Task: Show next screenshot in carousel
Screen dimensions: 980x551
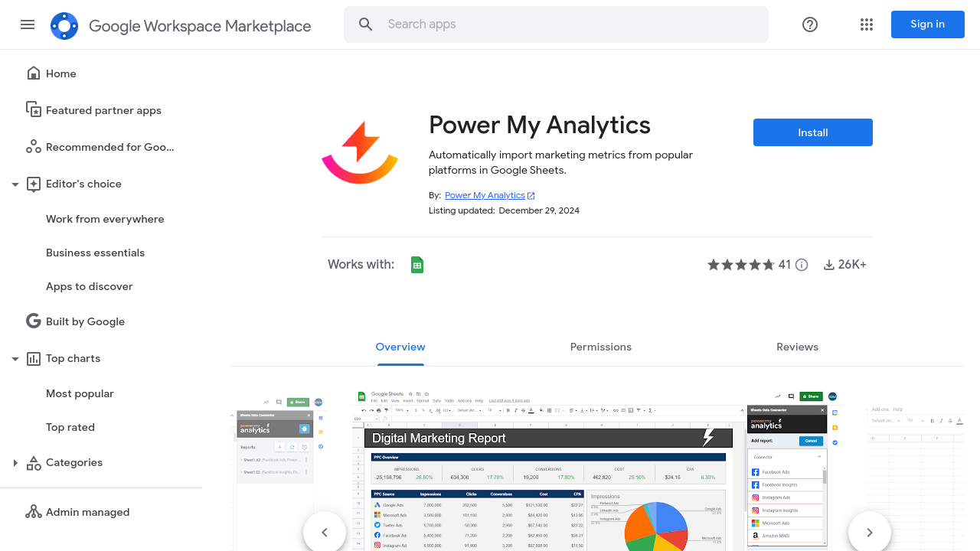Action: coord(869,532)
